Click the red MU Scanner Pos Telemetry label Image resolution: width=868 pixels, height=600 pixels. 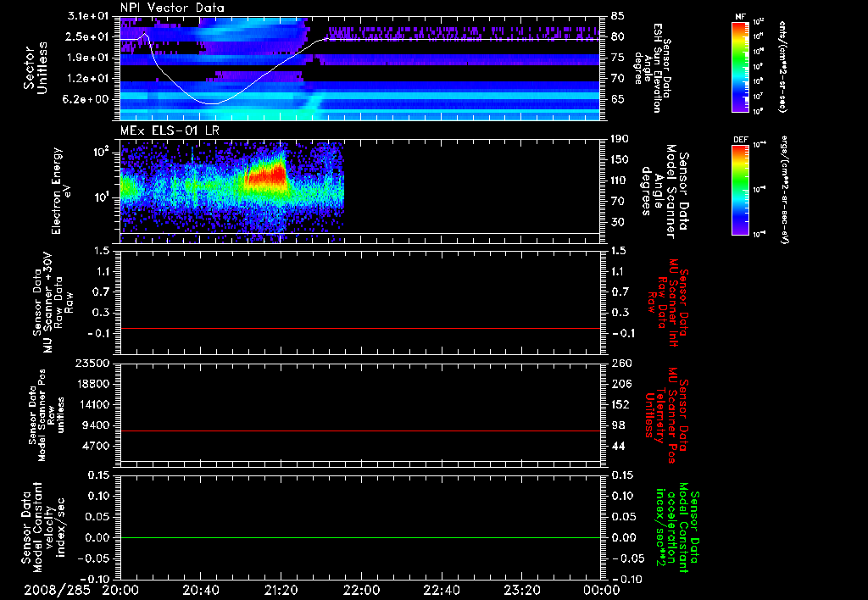pos(666,415)
